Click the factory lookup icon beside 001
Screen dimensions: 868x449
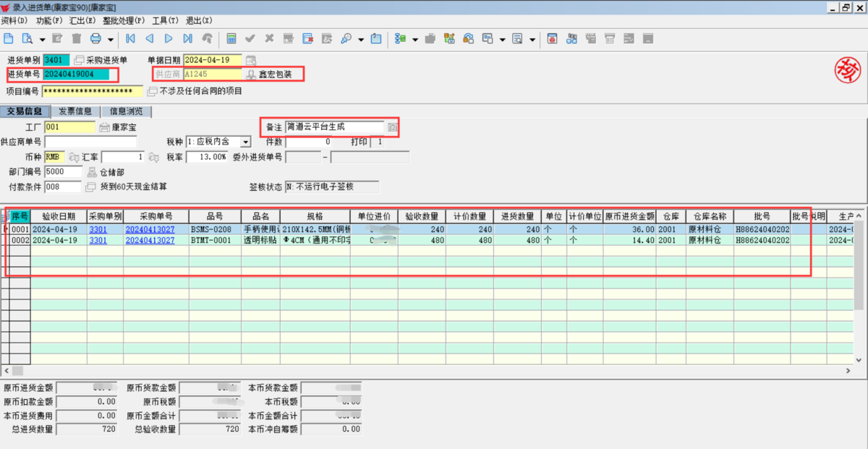tap(104, 127)
